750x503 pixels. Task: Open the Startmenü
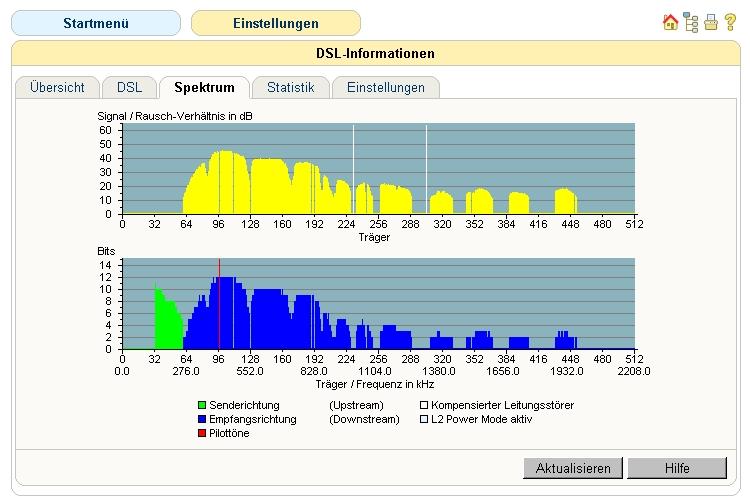point(96,23)
